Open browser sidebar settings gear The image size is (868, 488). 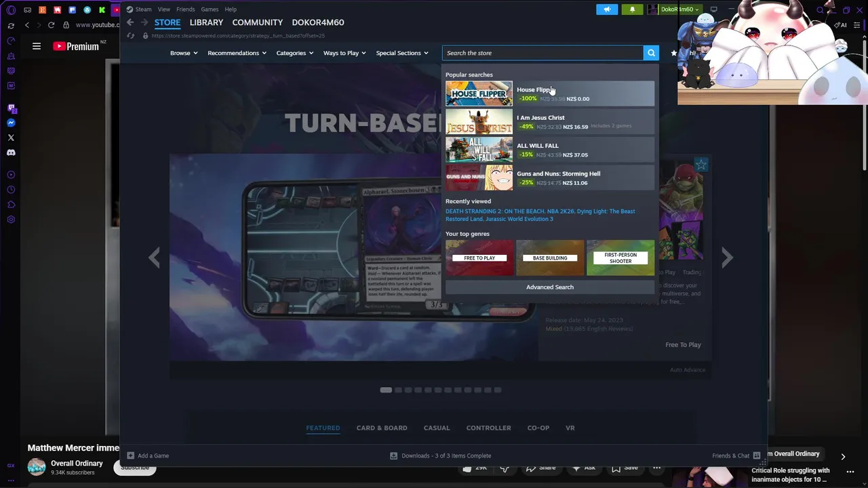[x=11, y=220]
